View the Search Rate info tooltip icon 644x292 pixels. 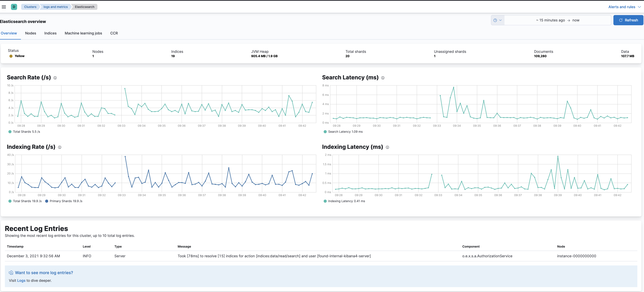(x=55, y=78)
